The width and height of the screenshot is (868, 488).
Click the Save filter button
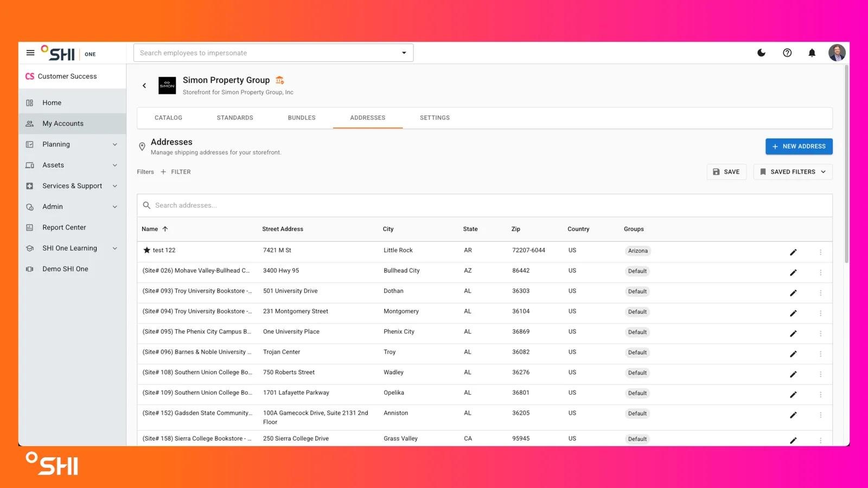tap(726, 172)
